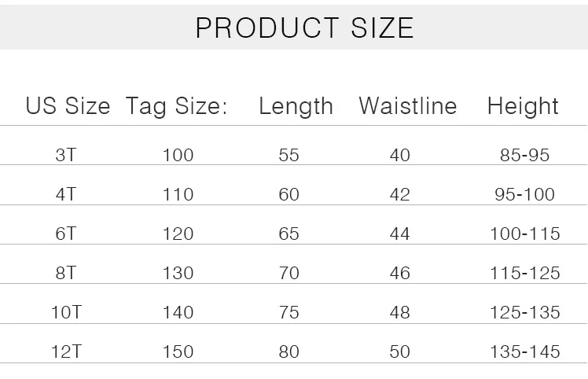Select the 4T size cell

[66, 194]
